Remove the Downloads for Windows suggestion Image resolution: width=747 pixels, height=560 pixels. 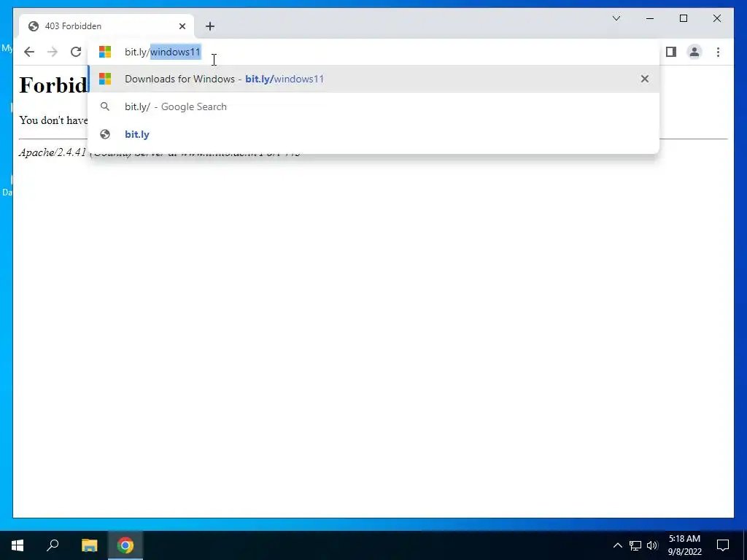point(645,79)
